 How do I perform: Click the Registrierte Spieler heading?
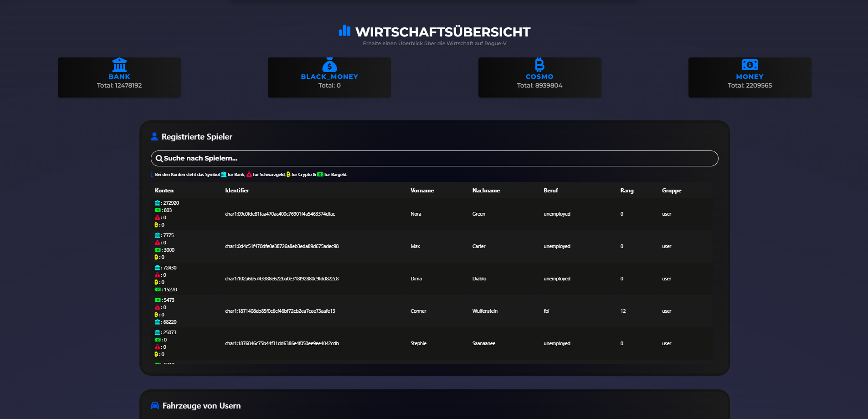[x=197, y=137]
